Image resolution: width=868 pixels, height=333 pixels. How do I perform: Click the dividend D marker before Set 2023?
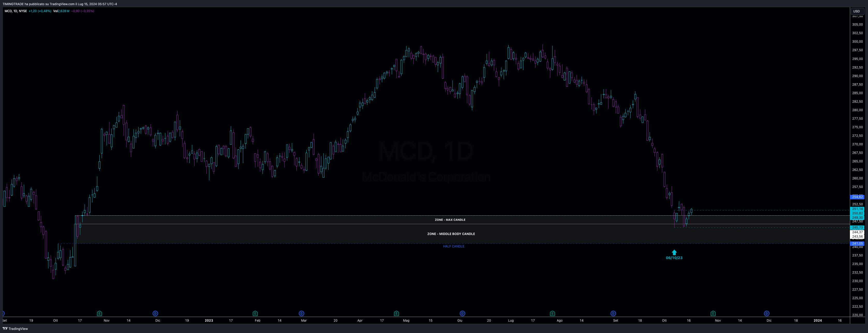[613, 313]
